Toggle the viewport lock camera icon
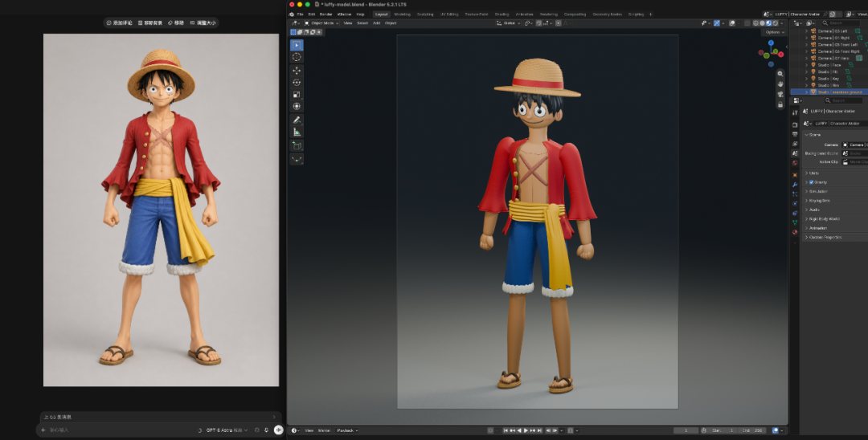 (x=780, y=104)
